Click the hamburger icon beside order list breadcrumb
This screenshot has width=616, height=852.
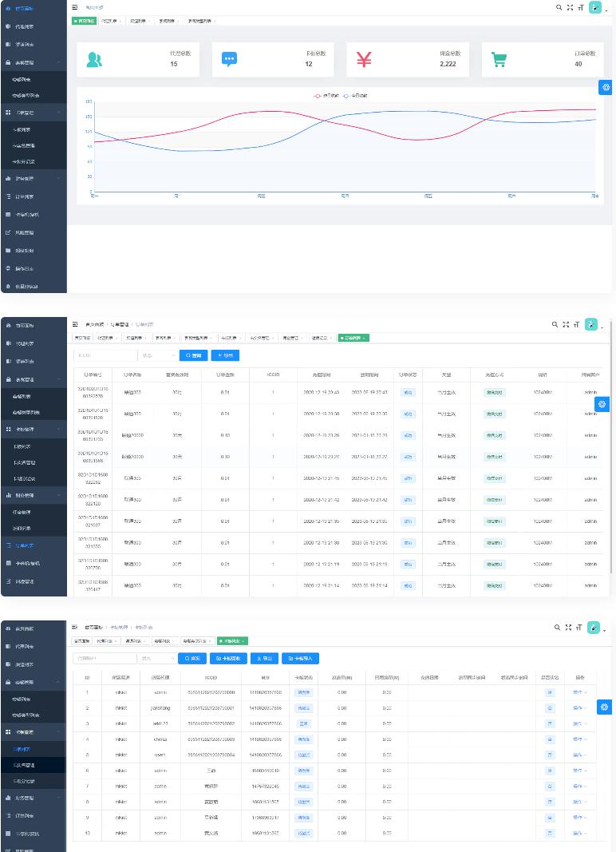75,324
